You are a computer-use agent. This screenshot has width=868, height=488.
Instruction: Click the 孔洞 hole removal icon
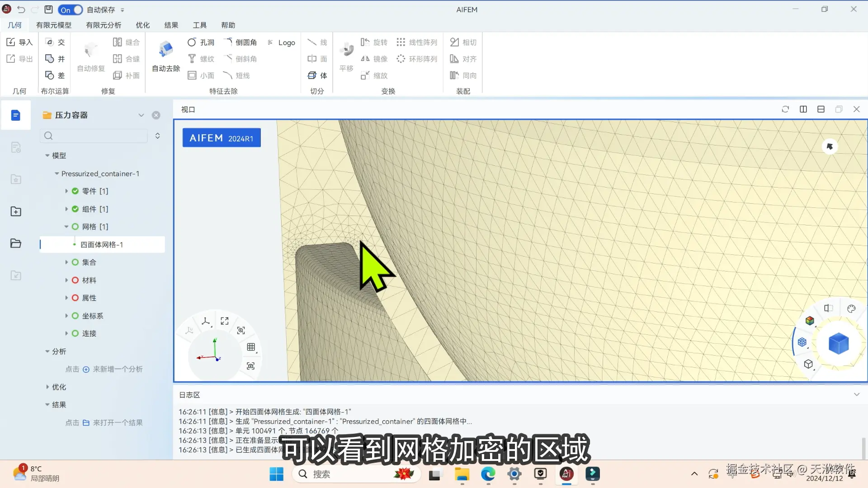click(192, 42)
